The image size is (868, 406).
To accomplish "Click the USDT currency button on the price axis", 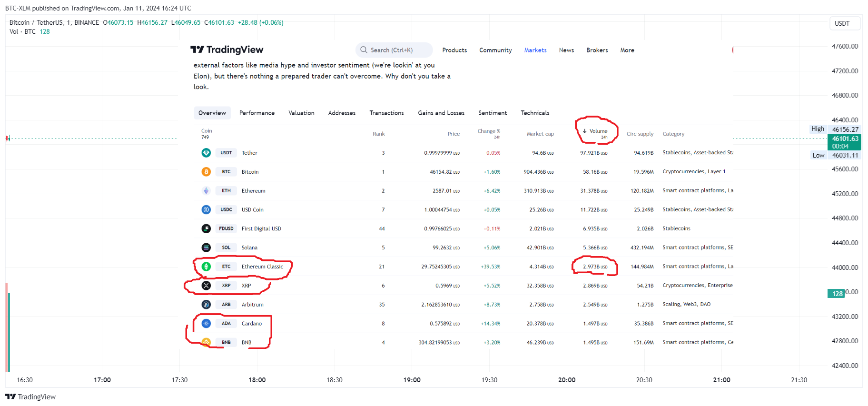I will click(845, 23).
